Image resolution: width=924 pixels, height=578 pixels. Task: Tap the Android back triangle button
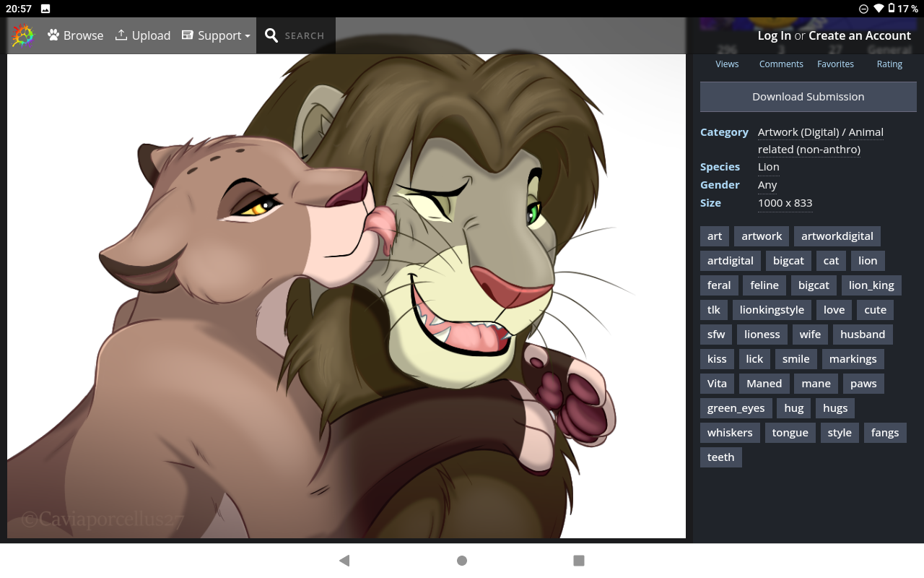coord(344,561)
